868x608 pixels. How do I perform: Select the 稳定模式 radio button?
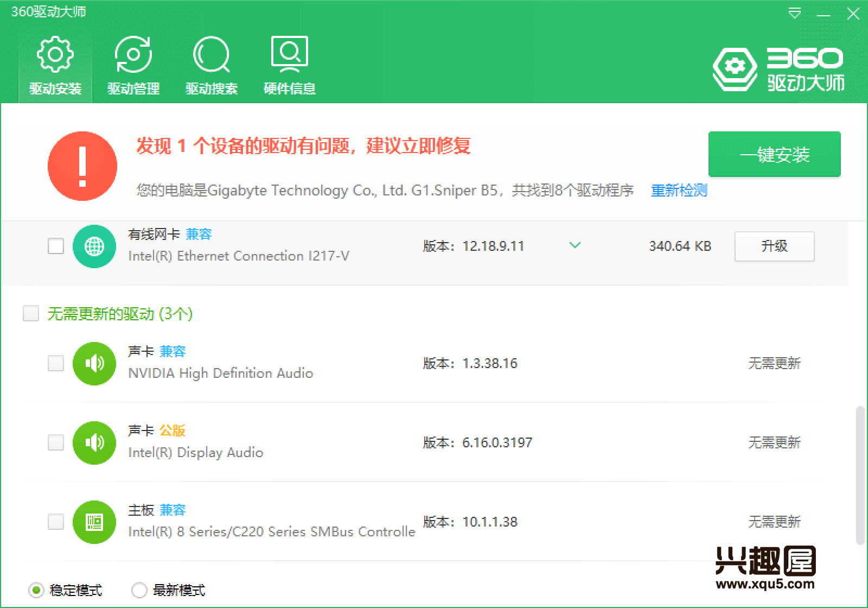tap(36, 590)
